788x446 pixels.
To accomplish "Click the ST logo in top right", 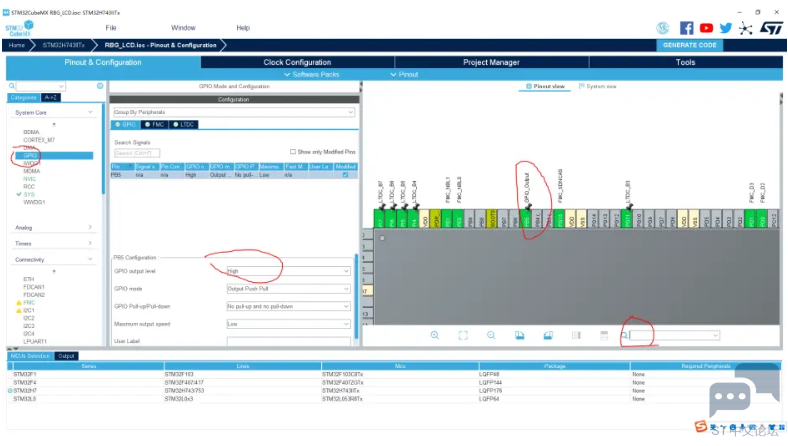I will point(771,28).
